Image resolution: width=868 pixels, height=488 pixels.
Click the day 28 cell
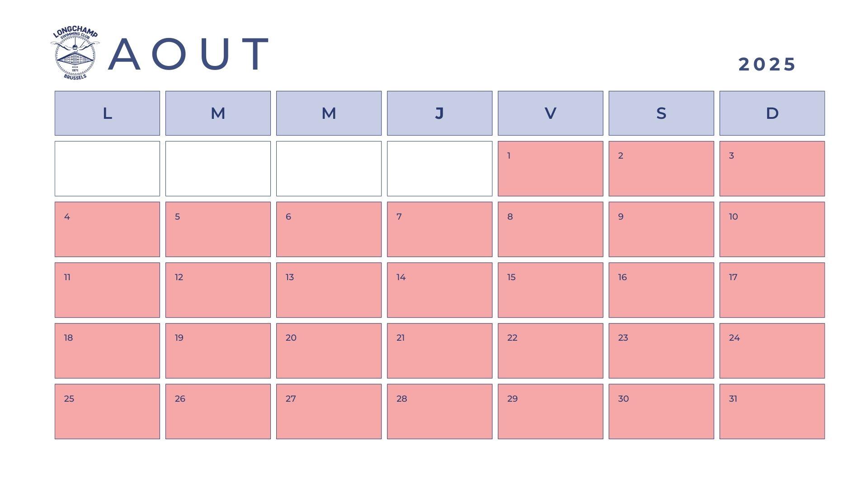click(x=439, y=412)
